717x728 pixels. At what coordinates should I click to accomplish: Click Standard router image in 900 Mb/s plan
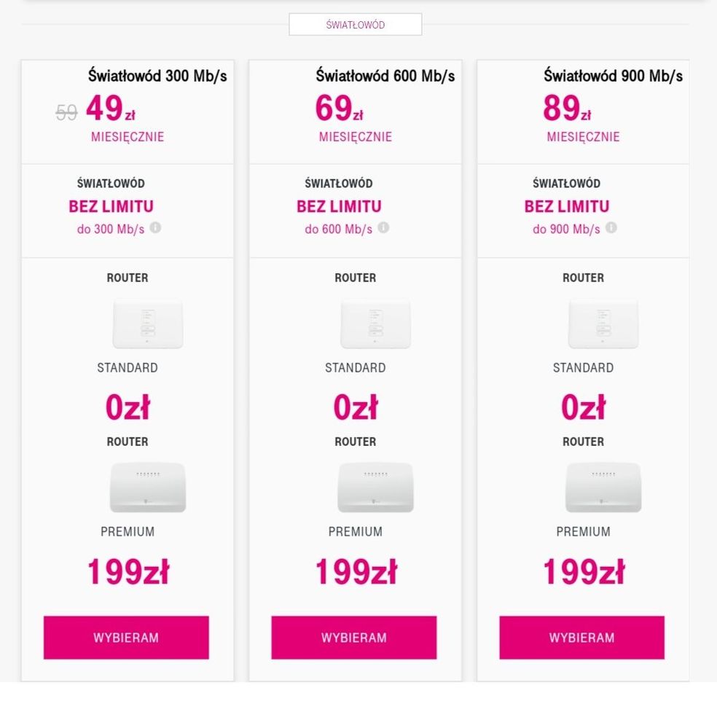tap(603, 323)
